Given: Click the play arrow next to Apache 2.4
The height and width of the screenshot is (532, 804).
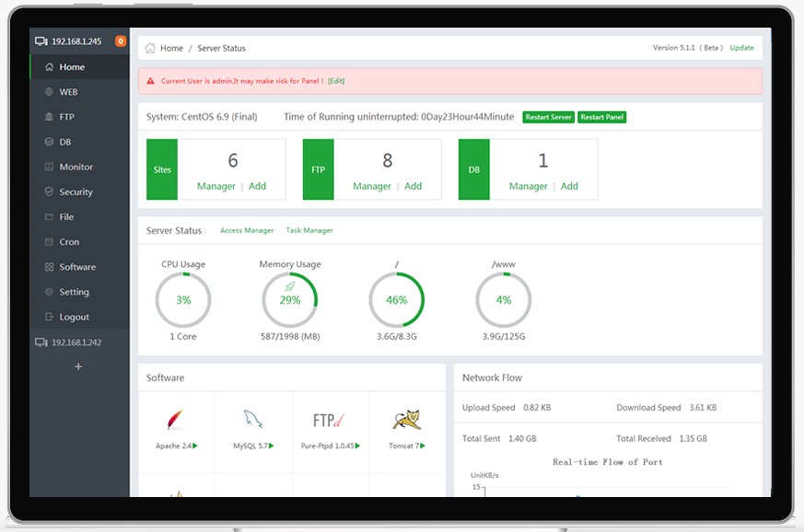Looking at the screenshot, I should [195, 445].
